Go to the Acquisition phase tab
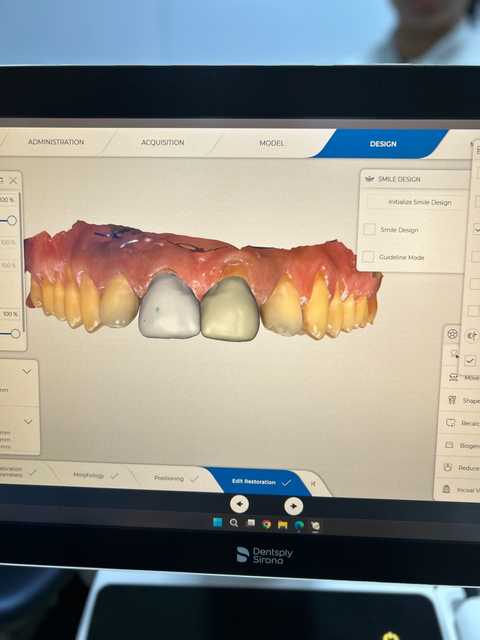480x640 pixels. click(x=162, y=142)
